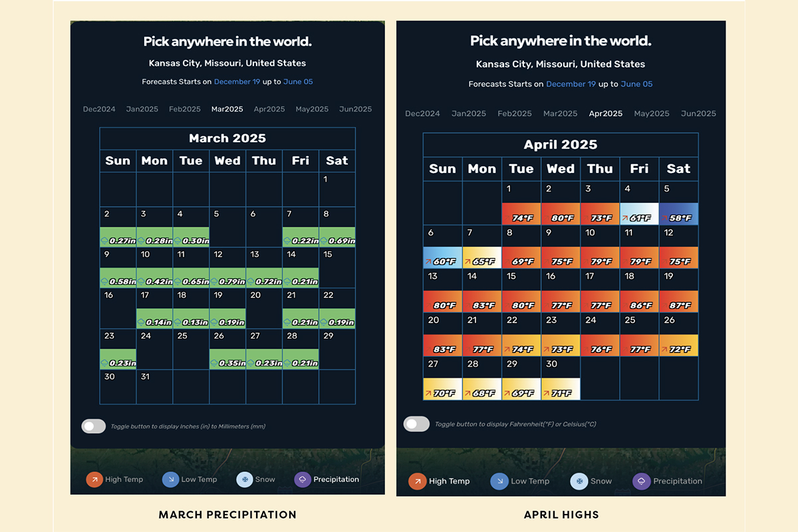The image size is (798, 532).
Task: Click March 8 cell showing 0.69in
Action: [337, 227]
